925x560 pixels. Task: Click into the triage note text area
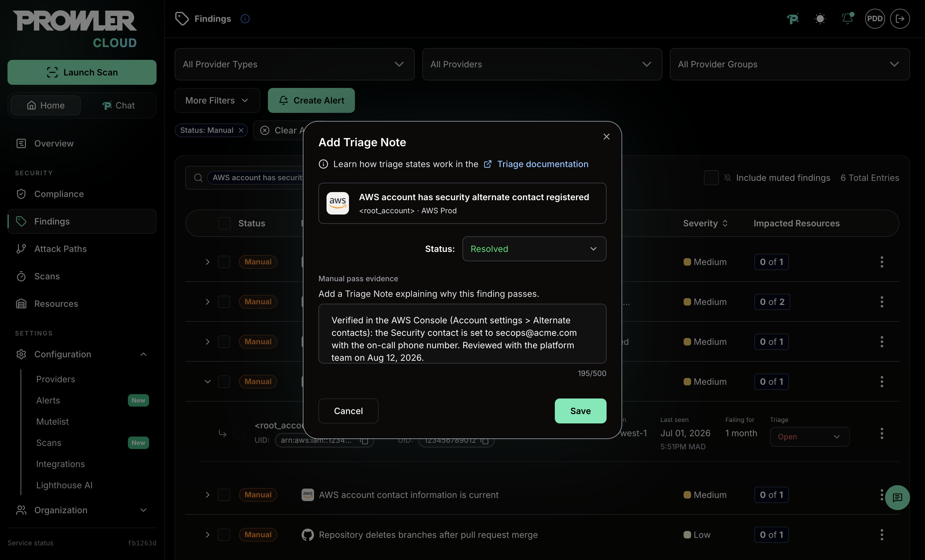coord(462,334)
